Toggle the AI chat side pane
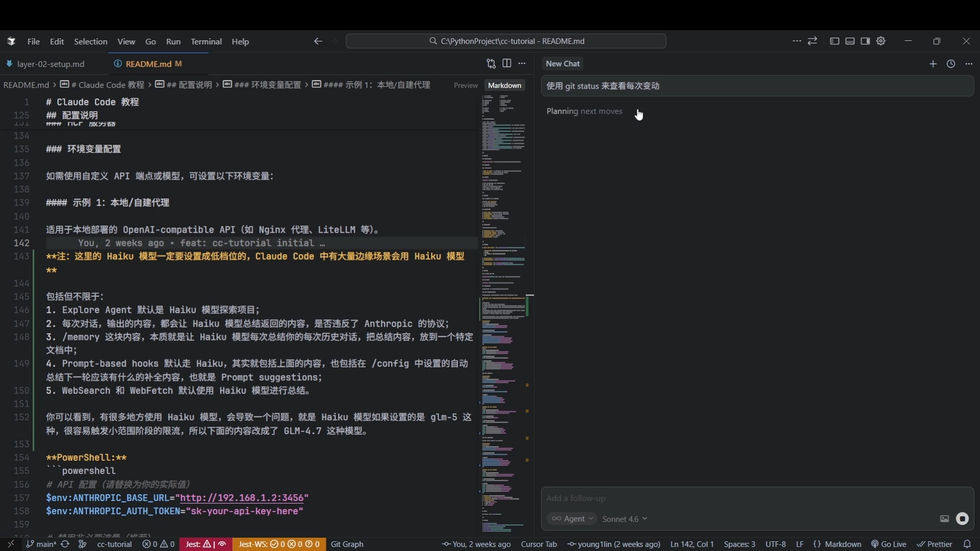This screenshot has height=551, width=980. click(x=865, y=41)
